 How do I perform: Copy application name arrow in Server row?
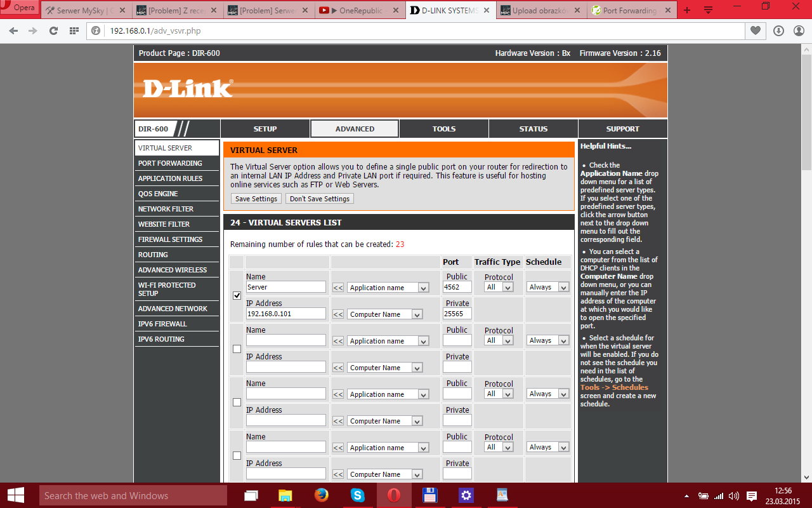338,288
